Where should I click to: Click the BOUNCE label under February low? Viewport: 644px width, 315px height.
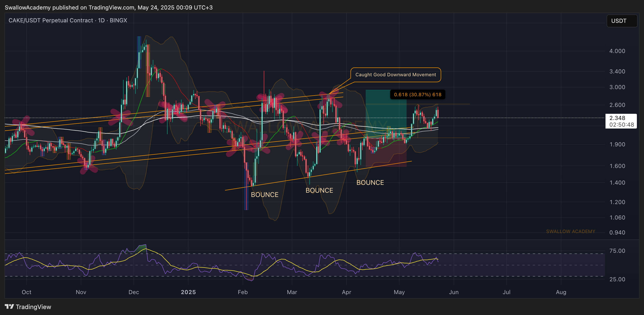point(264,195)
